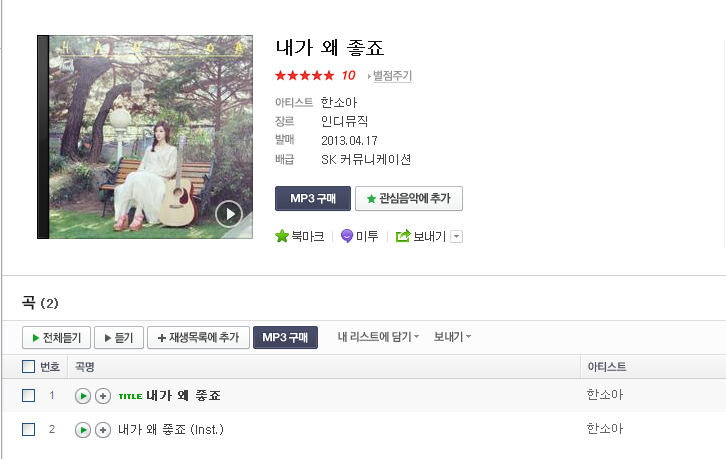The image size is (726, 459).
Task: Click the 재생목록에 추가 button
Action: (198, 338)
